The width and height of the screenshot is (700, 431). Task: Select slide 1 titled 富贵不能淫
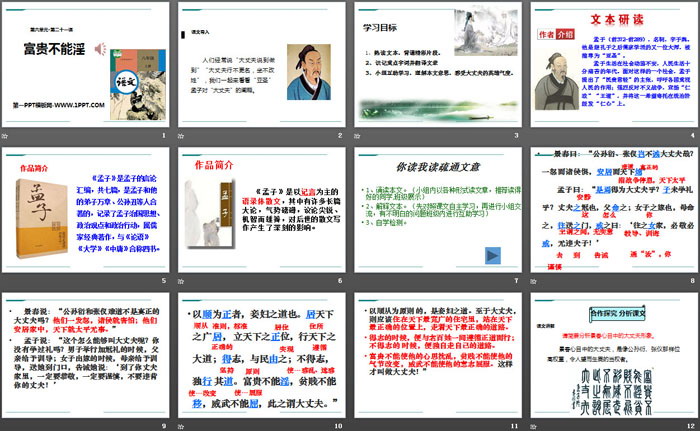click(85, 65)
